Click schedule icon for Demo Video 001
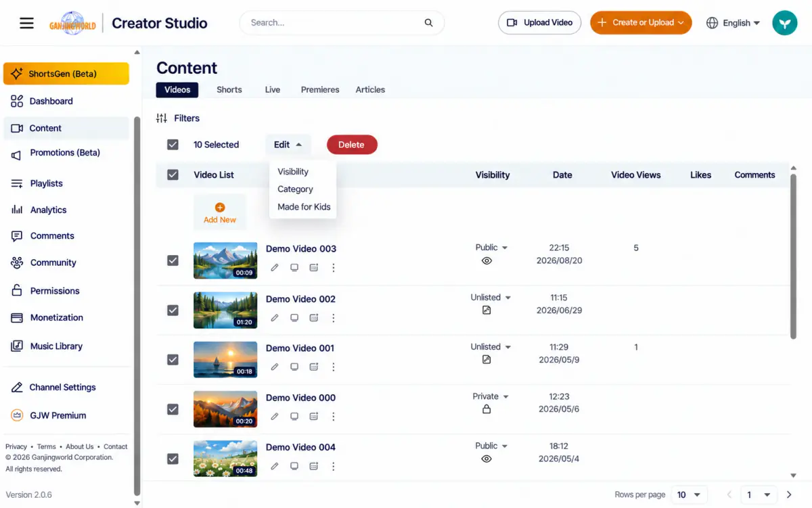The width and height of the screenshot is (812, 508). 314,367
